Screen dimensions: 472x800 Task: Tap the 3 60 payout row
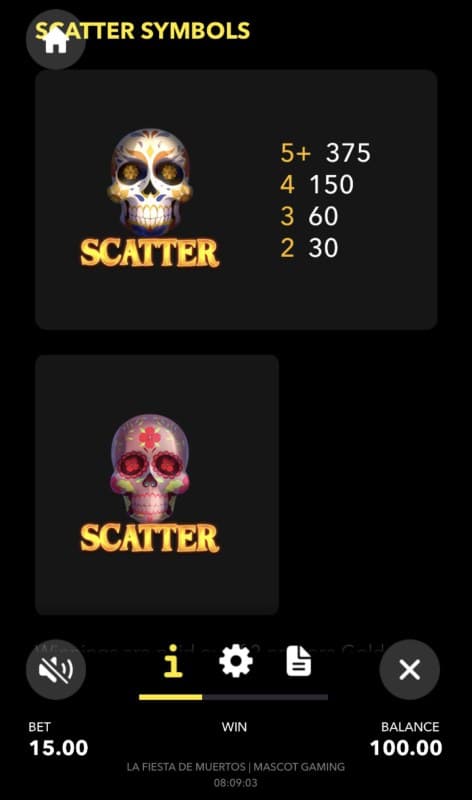309,216
